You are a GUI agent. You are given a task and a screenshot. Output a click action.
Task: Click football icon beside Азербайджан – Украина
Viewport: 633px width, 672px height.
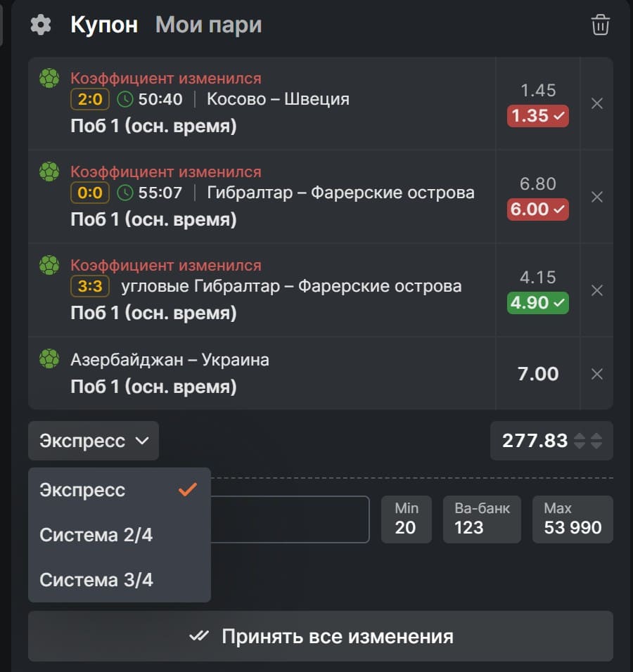49,359
